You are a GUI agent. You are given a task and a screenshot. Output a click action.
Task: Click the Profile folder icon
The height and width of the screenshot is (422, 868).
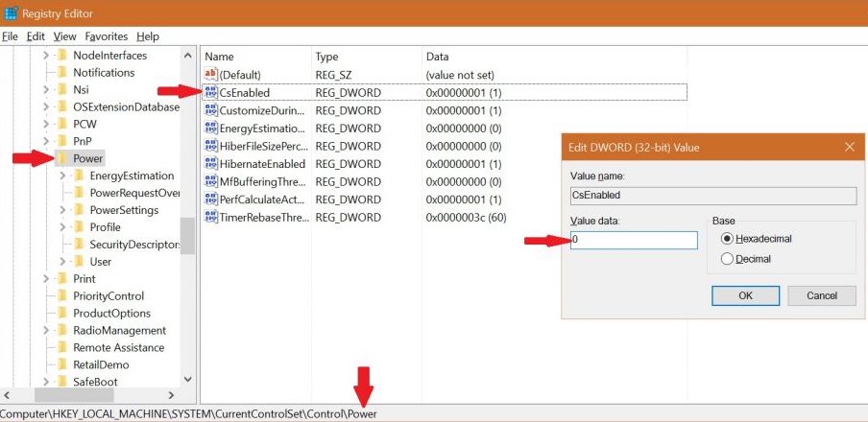(79, 227)
